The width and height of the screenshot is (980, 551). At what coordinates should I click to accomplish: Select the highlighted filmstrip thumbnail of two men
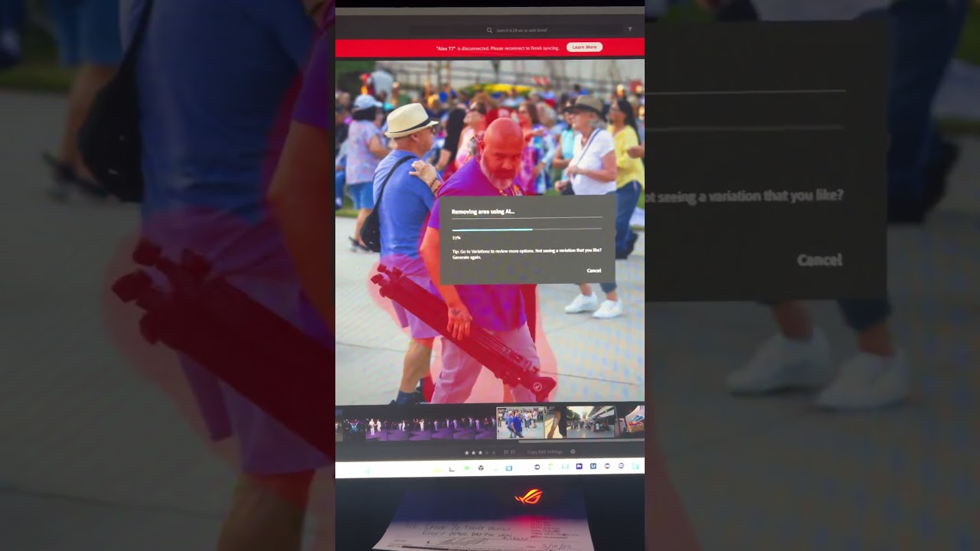click(x=520, y=422)
